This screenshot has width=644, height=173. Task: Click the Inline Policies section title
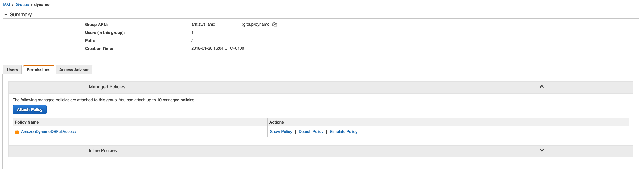[x=103, y=151]
